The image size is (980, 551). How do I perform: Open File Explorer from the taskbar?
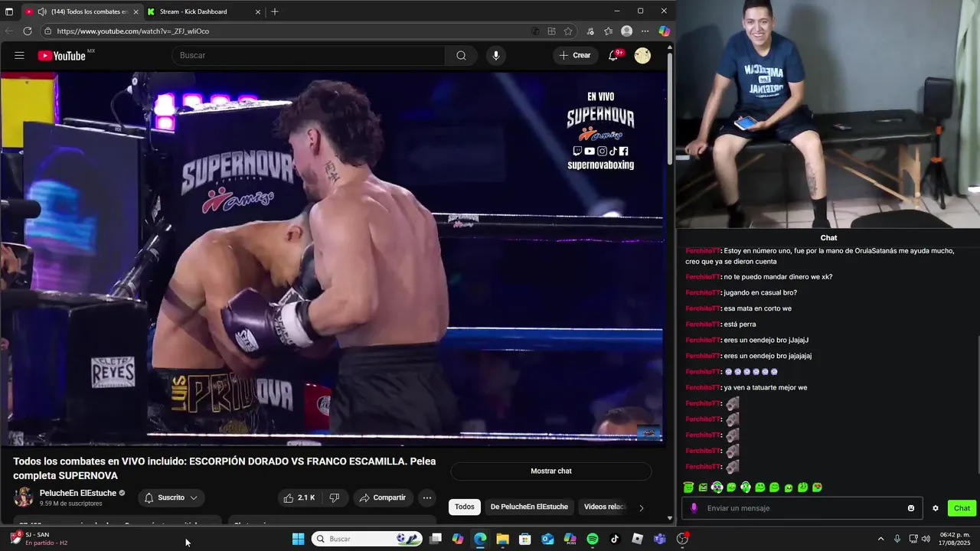pyautogui.click(x=502, y=539)
